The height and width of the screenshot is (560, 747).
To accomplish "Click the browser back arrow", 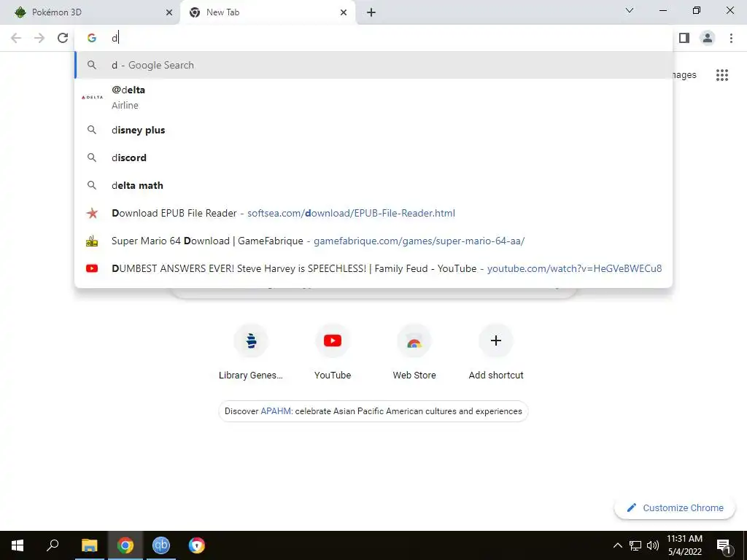I will pyautogui.click(x=16, y=38).
